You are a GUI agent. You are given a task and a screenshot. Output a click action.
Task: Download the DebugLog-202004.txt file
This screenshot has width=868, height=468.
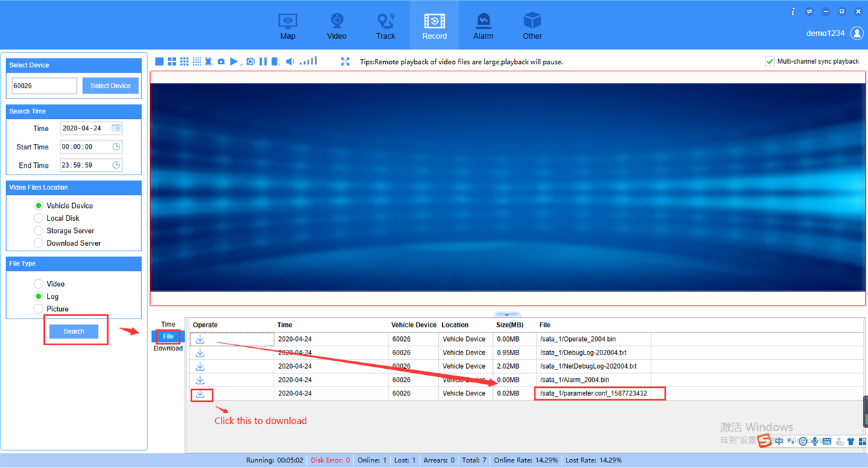[200, 353]
